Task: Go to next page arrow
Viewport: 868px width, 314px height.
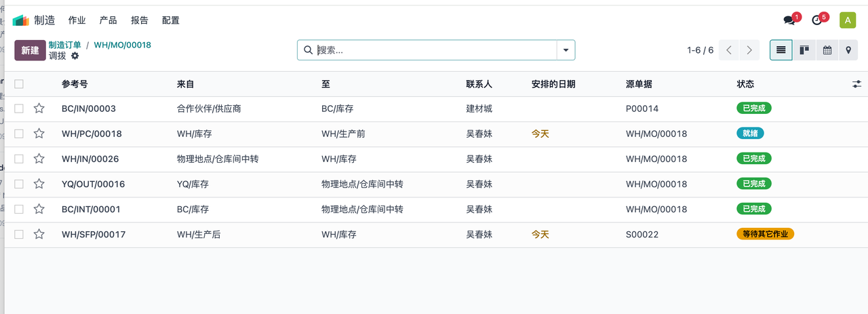Action: pyautogui.click(x=749, y=50)
